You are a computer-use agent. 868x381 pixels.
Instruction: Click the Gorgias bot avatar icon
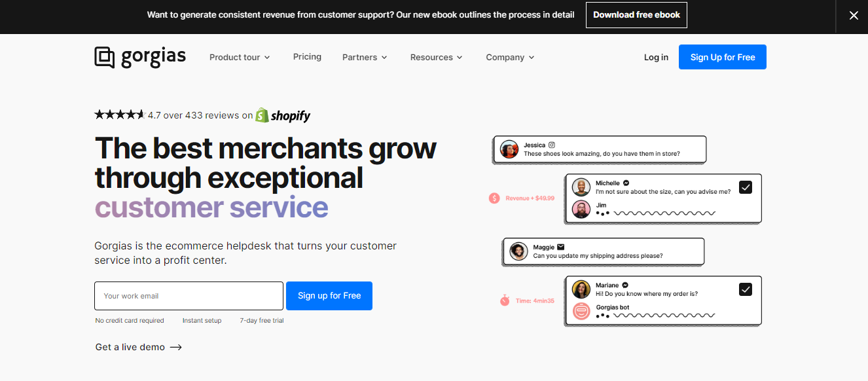[581, 312]
